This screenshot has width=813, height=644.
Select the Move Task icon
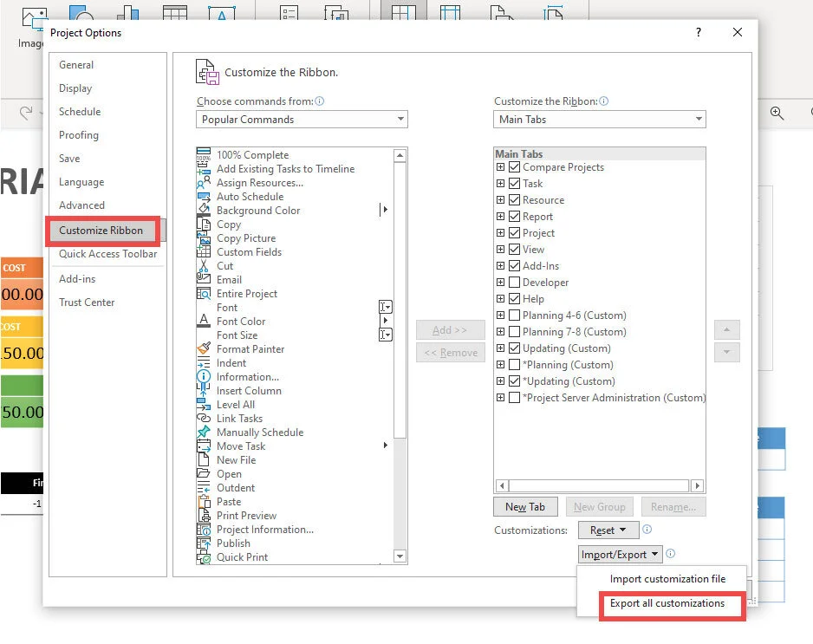pos(203,446)
